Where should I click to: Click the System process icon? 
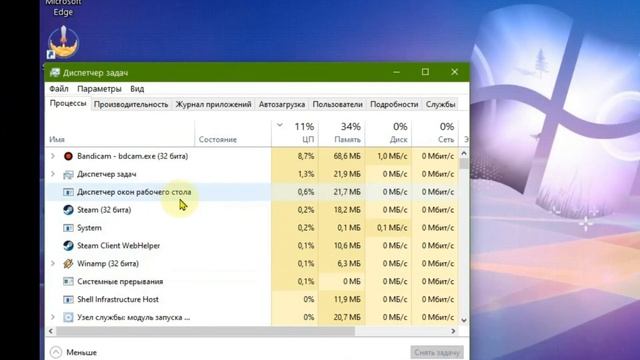point(68,228)
